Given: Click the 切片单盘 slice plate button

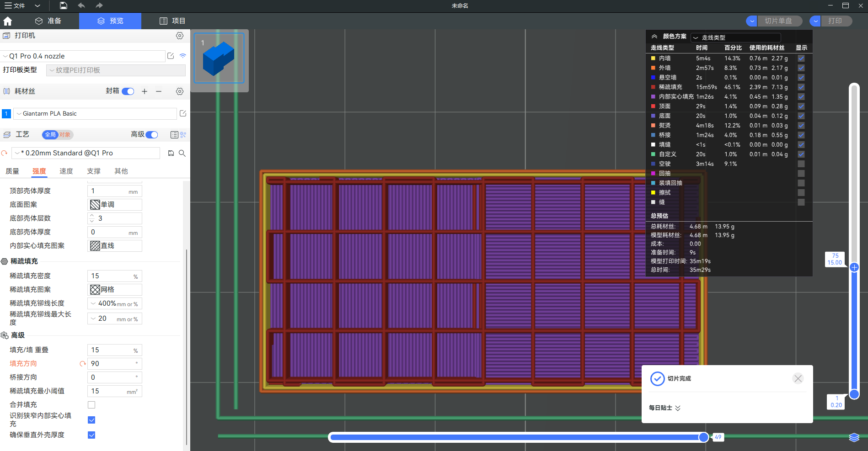Looking at the screenshot, I should 778,21.
